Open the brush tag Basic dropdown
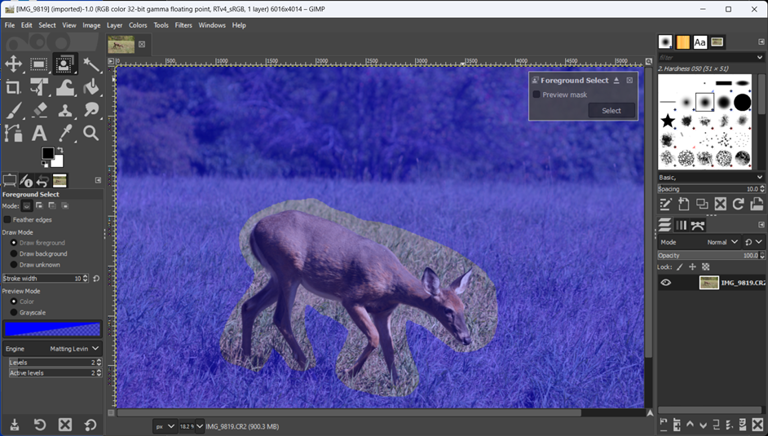Image resolution: width=768 pixels, height=436 pixels. point(711,177)
